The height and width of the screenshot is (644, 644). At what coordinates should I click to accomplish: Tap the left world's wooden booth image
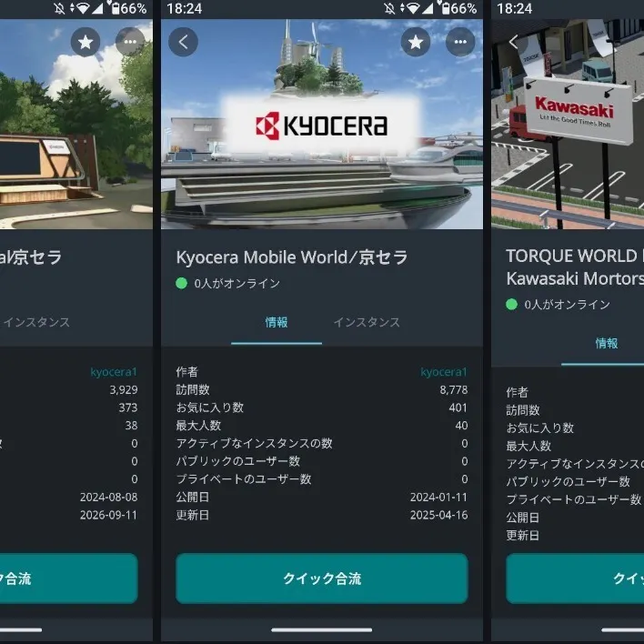tap(76, 124)
